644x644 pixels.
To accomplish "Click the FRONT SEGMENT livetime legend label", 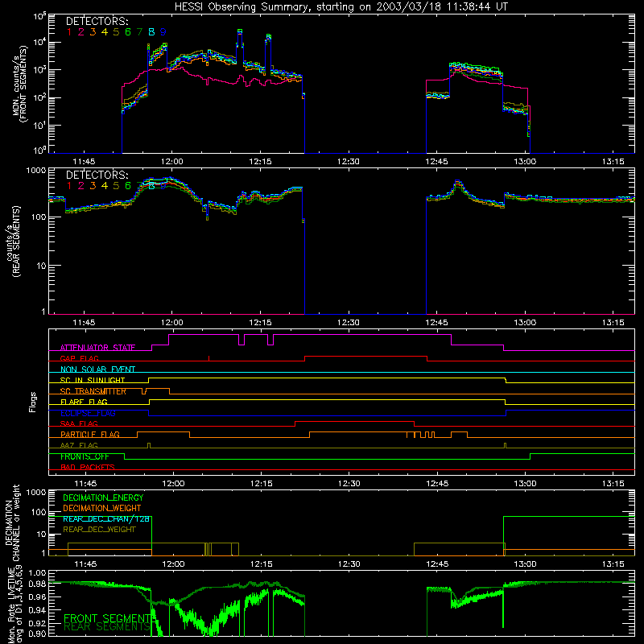I will [108, 618].
